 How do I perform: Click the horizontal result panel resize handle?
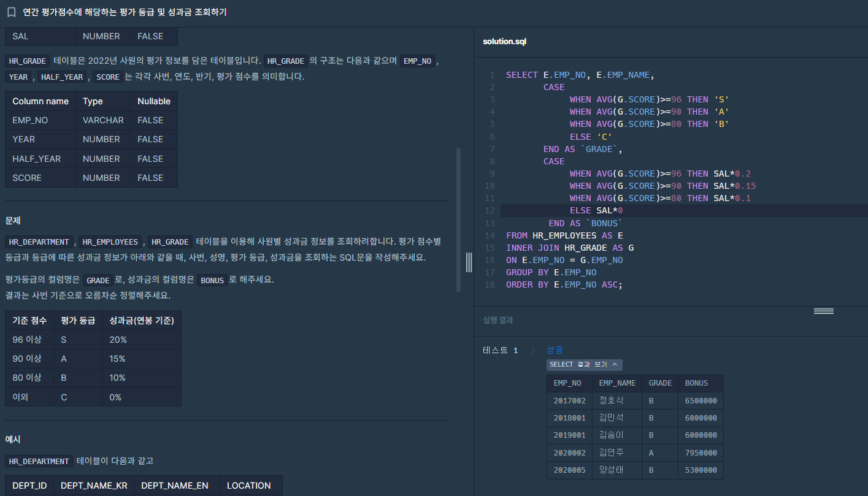pos(824,311)
